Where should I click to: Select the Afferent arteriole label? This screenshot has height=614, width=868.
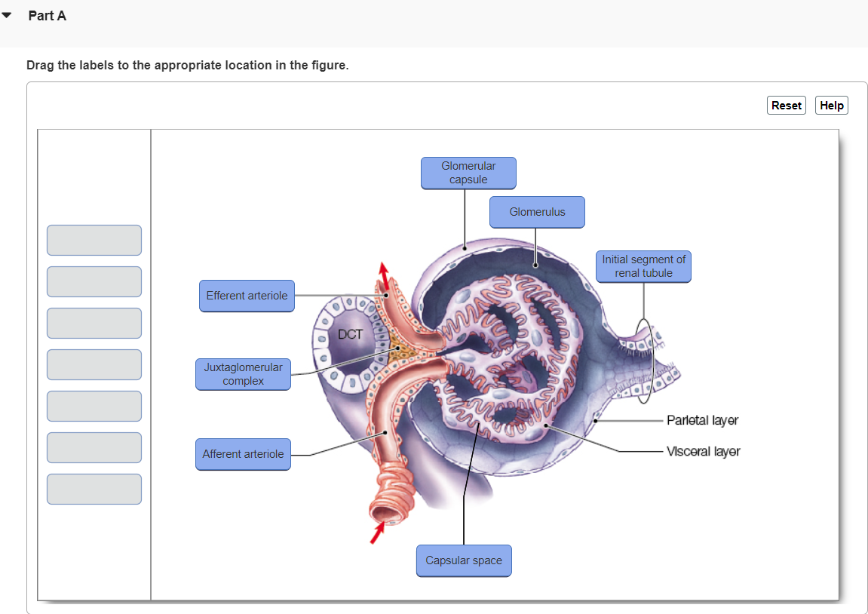243,454
